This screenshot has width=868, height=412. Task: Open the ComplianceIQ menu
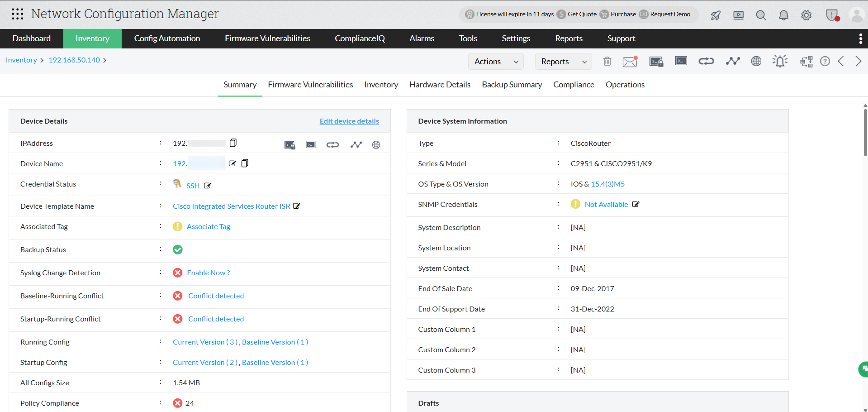pyautogui.click(x=359, y=38)
